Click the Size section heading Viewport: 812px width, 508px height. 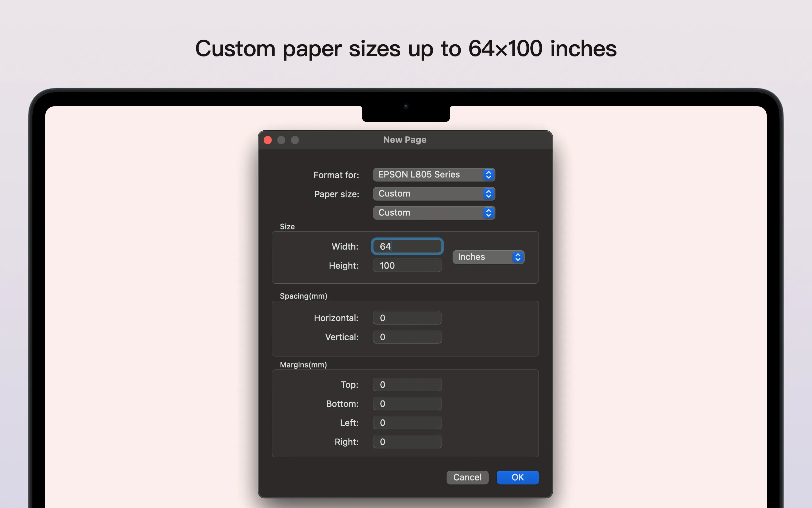(x=287, y=227)
